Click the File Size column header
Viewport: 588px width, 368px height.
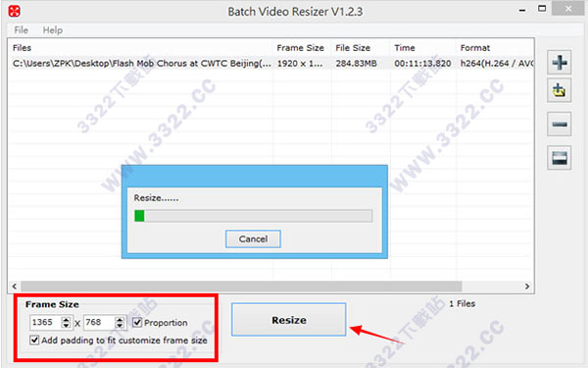(353, 48)
